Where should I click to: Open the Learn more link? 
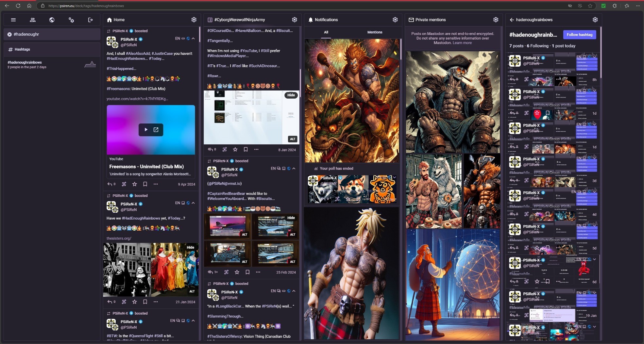point(462,43)
